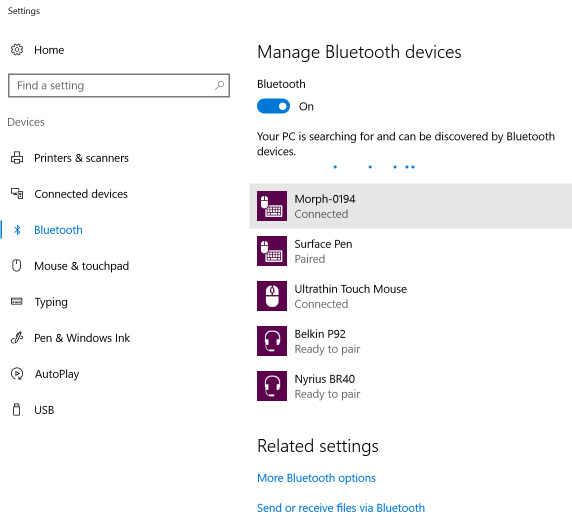Click the Printers & scanners printer icon
572x522 pixels.
click(17, 158)
